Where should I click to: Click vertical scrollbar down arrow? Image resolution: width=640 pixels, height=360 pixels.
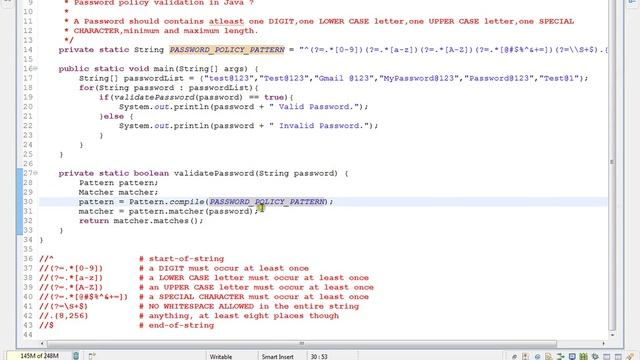[612, 335]
